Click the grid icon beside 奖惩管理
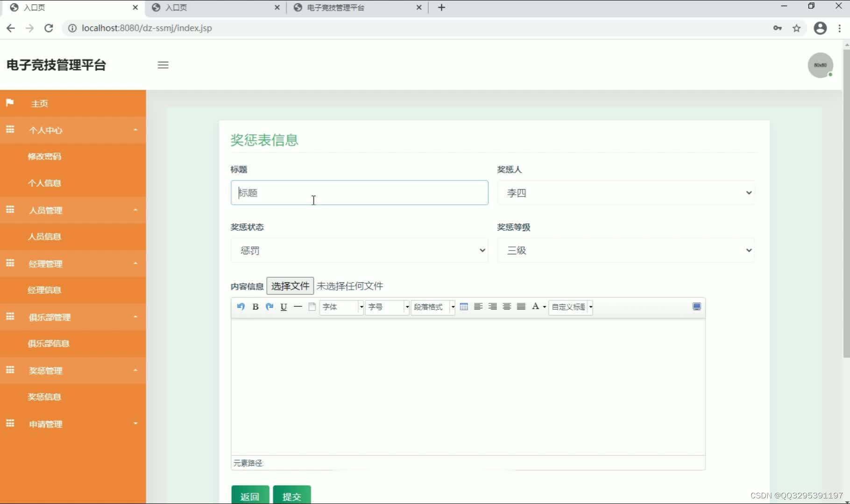 [10, 370]
